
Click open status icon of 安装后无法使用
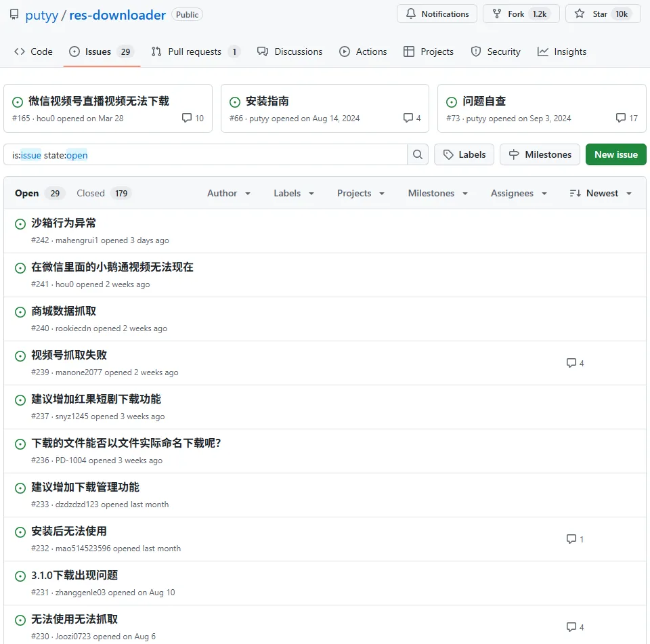pos(20,532)
